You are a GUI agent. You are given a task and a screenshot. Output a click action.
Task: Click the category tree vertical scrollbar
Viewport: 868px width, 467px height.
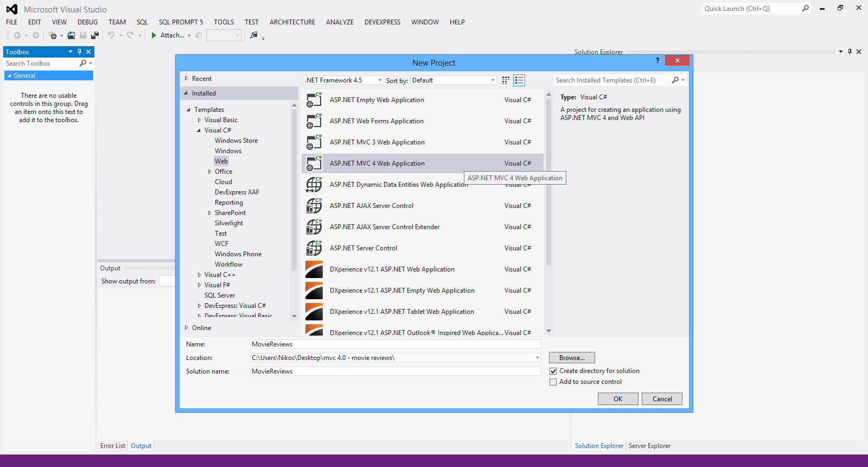pyautogui.click(x=295, y=190)
